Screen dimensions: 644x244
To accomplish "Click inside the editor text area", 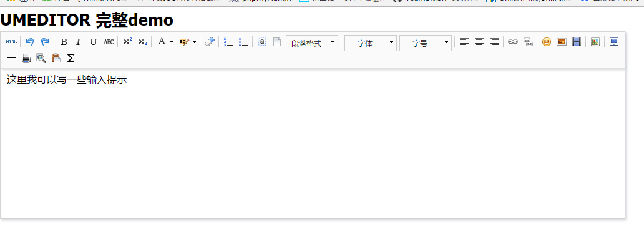I will pyautogui.click(x=313, y=144).
